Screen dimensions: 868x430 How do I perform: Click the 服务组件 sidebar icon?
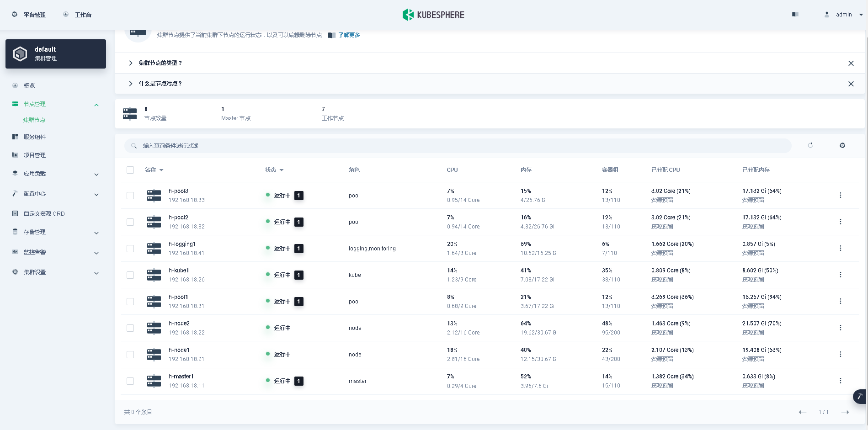[15, 137]
